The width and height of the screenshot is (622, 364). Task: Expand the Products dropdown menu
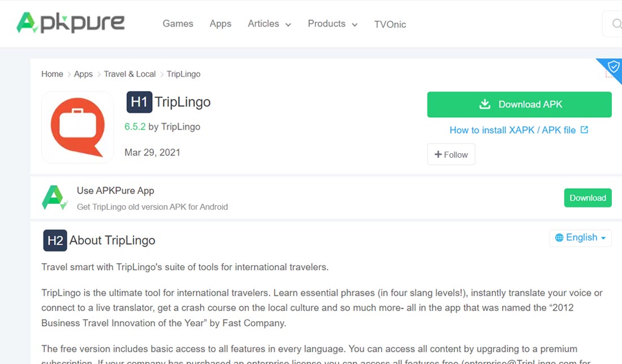point(332,24)
